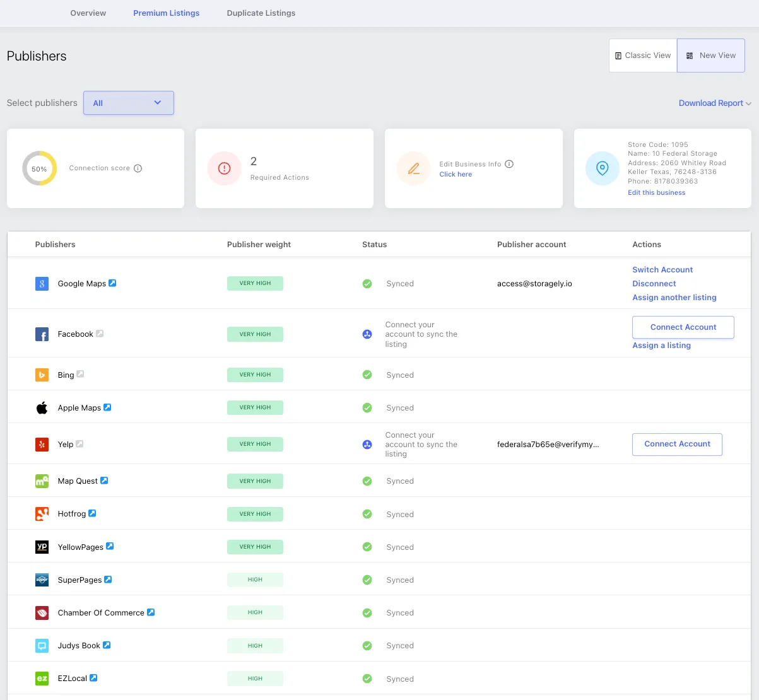Click the blue location pin icon
759x700 pixels.
coord(603,168)
